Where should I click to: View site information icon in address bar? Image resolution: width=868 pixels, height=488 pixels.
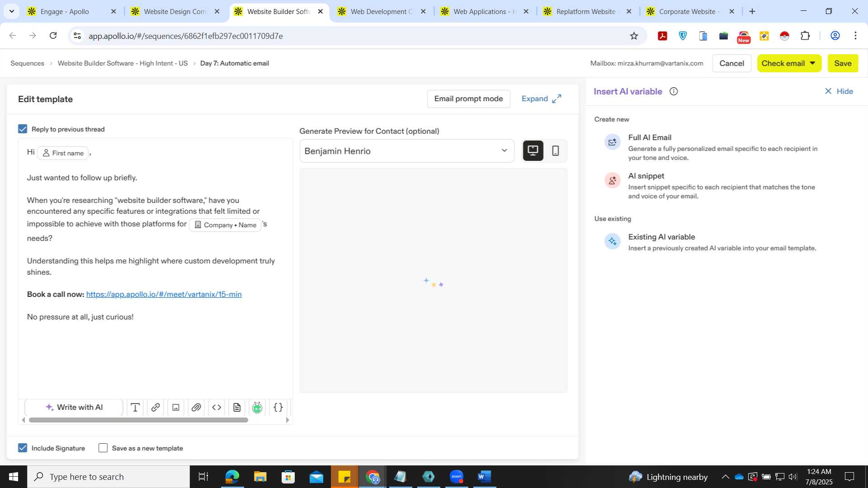77,36
